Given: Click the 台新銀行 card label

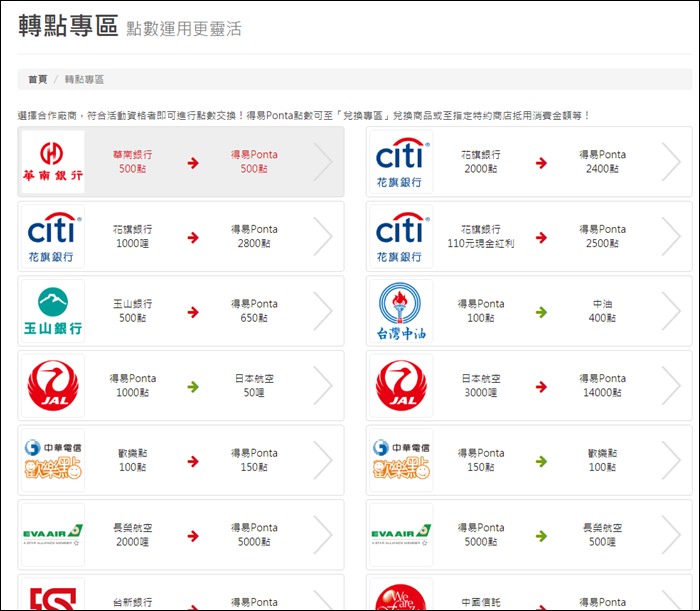Looking at the screenshot, I should click(133, 602).
